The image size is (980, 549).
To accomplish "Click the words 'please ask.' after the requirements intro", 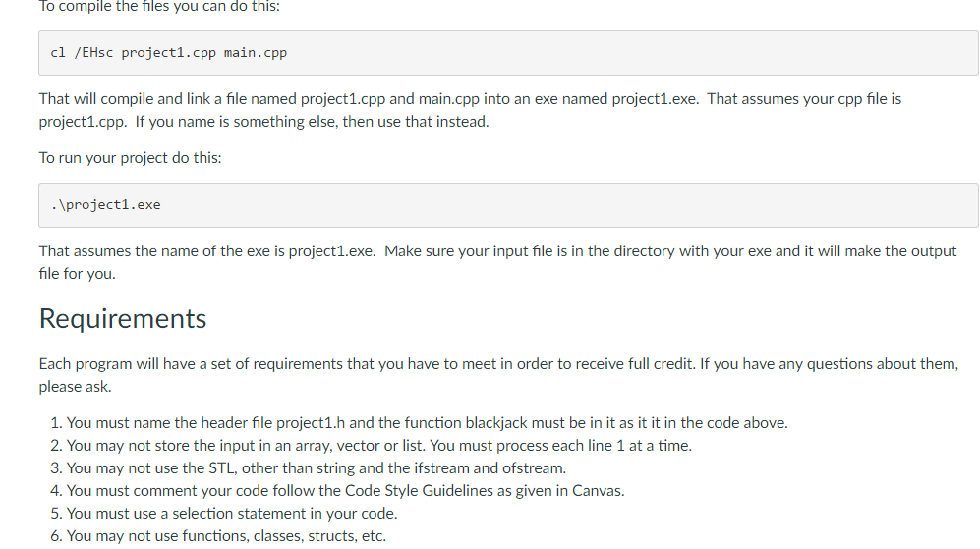I will tap(75, 387).
